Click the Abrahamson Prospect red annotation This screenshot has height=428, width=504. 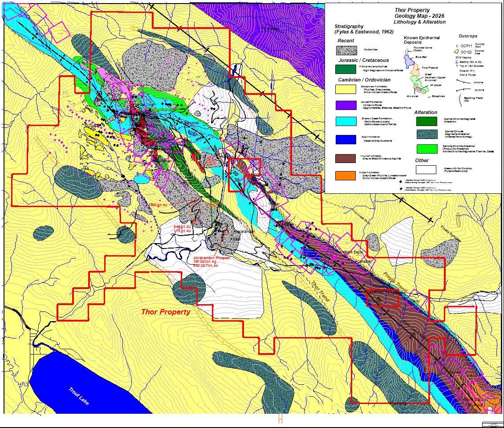[x=211, y=258]
